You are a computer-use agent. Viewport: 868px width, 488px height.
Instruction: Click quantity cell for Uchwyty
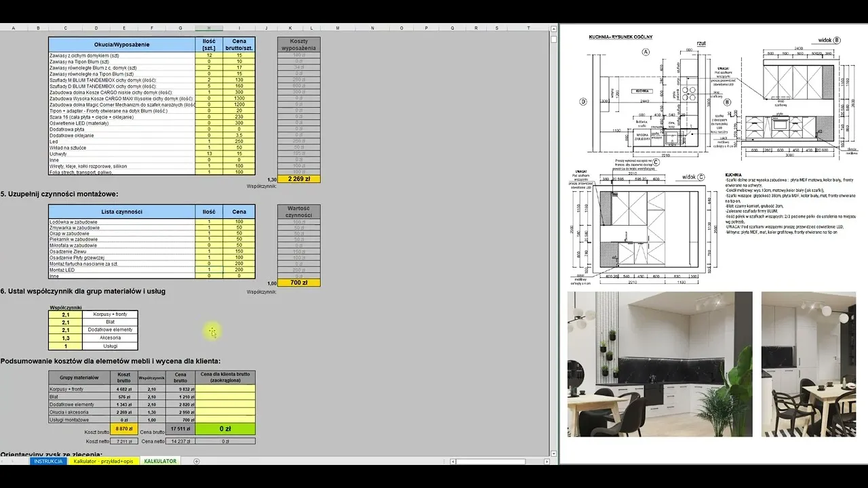click(209, 153)
